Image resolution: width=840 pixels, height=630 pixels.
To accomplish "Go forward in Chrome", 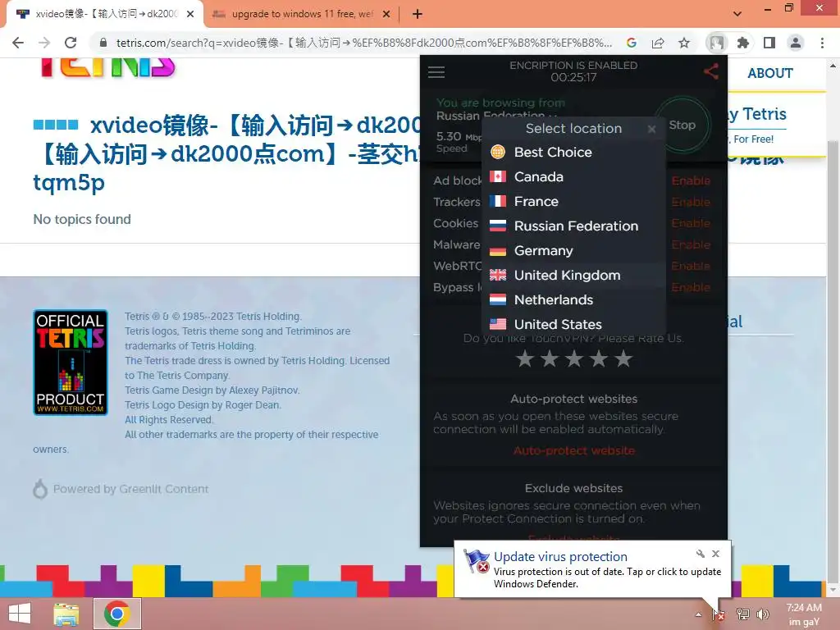I will tap(44, 43).
